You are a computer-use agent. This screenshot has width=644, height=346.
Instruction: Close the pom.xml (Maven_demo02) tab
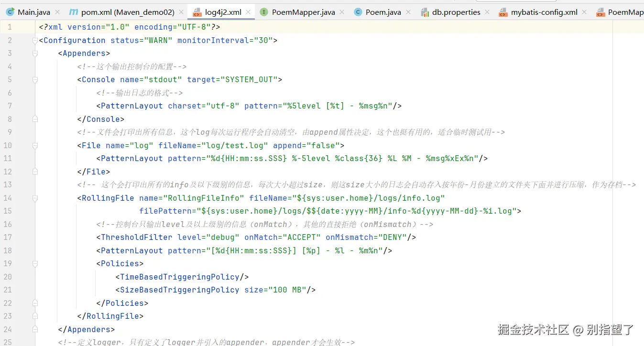[181, 12]
